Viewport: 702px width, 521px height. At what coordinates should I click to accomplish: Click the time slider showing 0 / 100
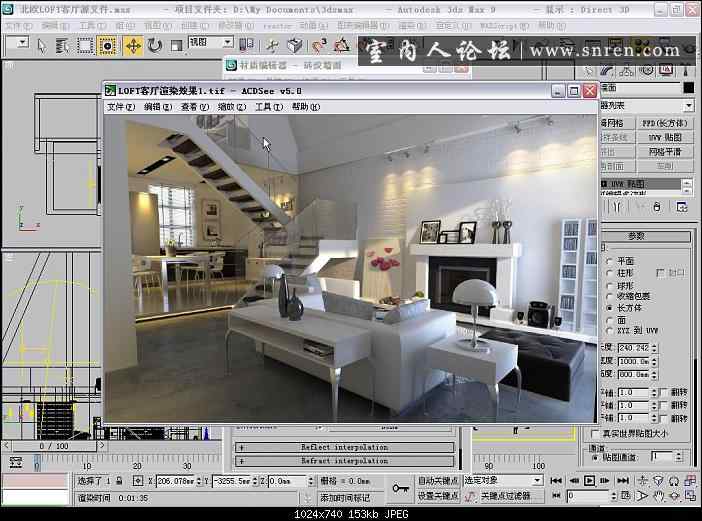point(54,446)
